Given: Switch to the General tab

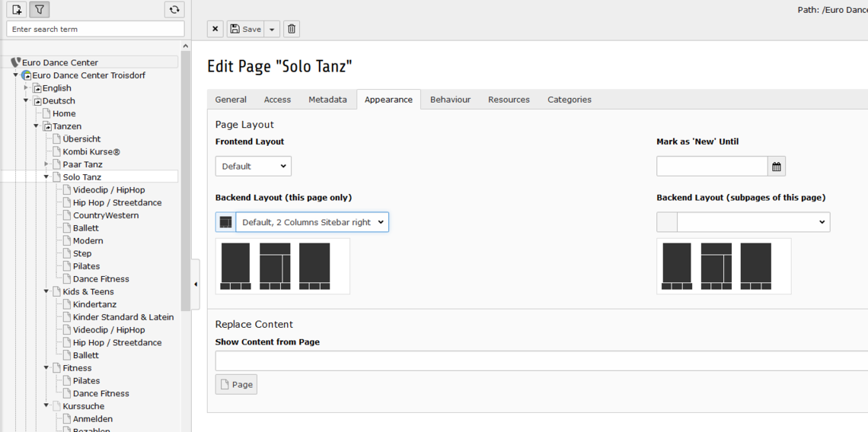Looking at the screenshot, I should point(231,100).
